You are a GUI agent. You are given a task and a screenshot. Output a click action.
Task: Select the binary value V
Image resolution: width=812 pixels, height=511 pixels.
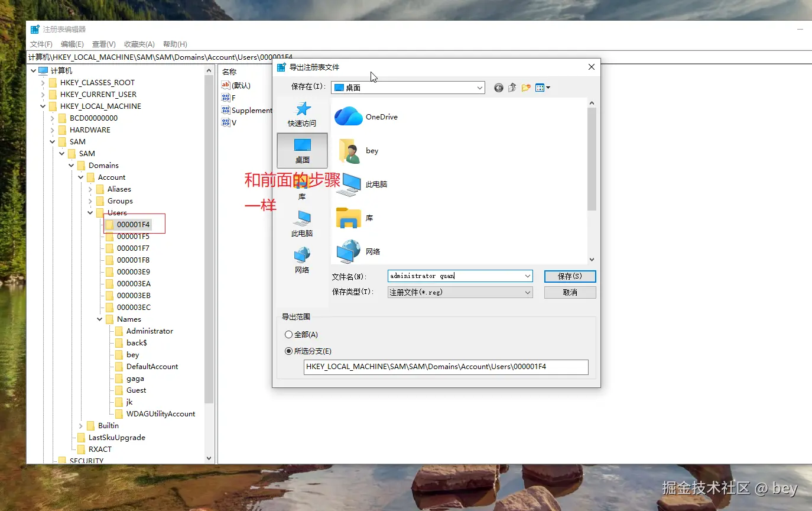point(229,122)
